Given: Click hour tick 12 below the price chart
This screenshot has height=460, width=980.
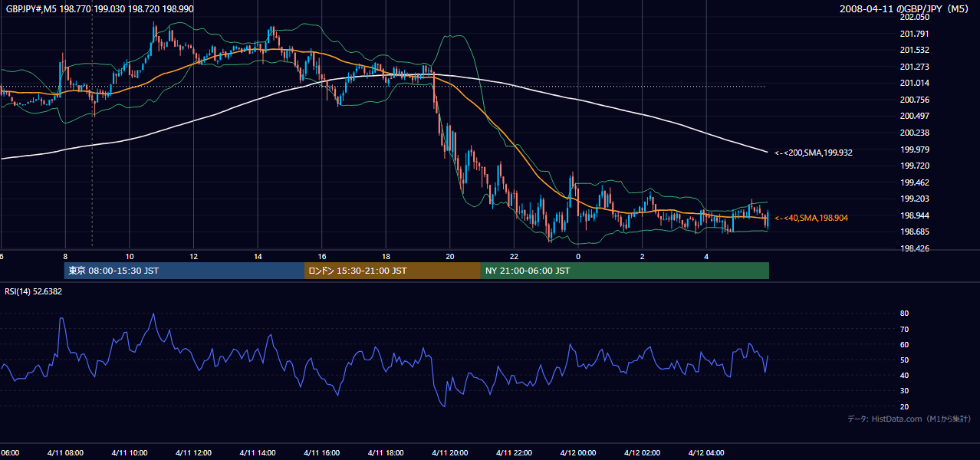Looking at the screenshot, I should click(193, 256).
